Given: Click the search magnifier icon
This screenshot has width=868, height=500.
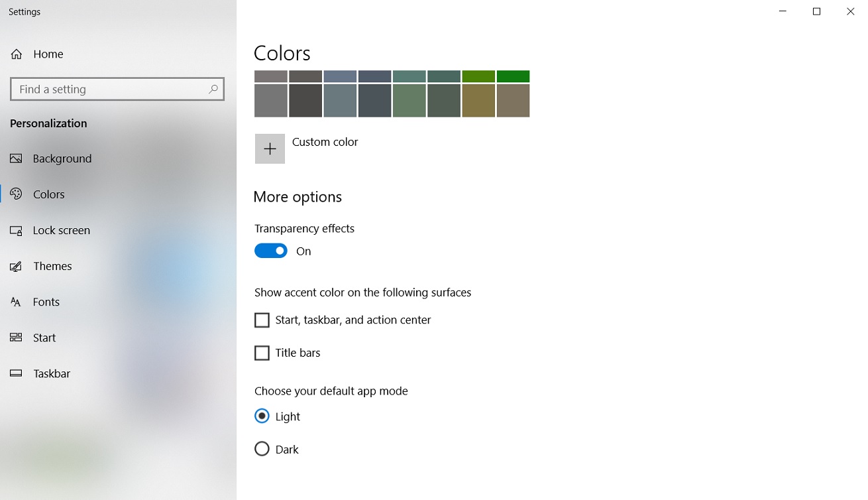Looking at the screenshot, I should (213, 89).
